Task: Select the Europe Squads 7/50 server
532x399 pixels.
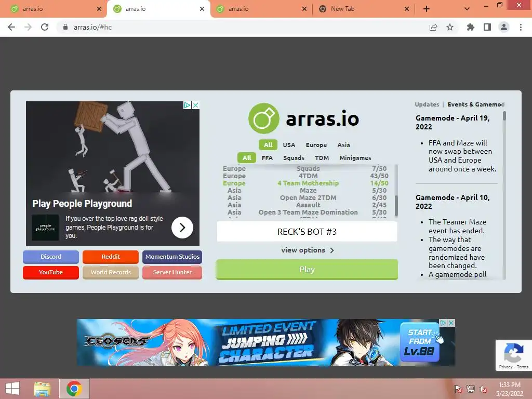Action: point(305,169)
